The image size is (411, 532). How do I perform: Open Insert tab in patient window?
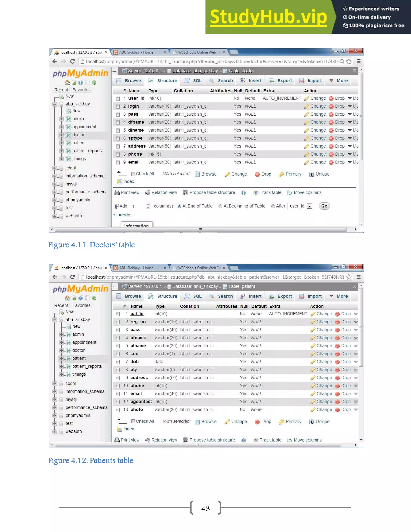point(251,296)
